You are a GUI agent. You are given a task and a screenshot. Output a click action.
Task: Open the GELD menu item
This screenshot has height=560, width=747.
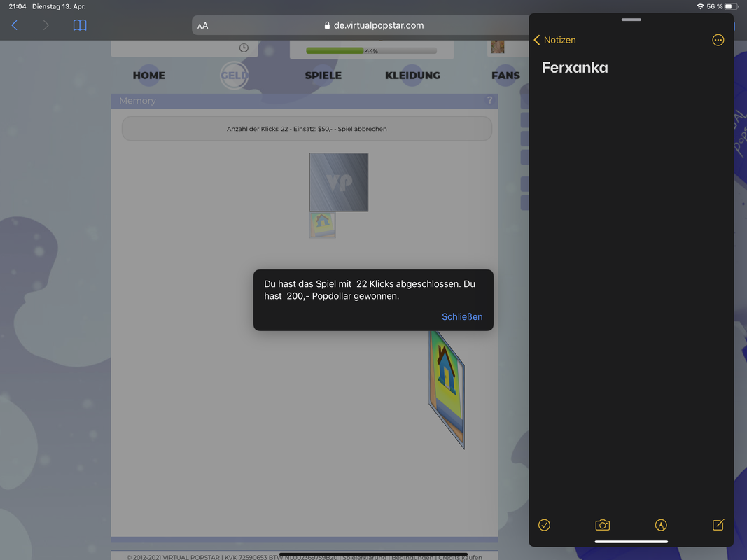(234, 75)
